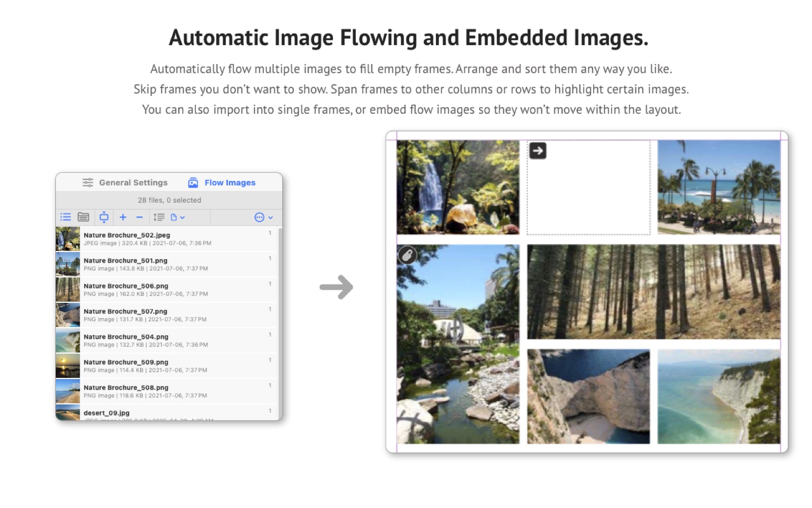Select Nature Brochure_501.png file row
812x508 pixels.
pos(166,264)
